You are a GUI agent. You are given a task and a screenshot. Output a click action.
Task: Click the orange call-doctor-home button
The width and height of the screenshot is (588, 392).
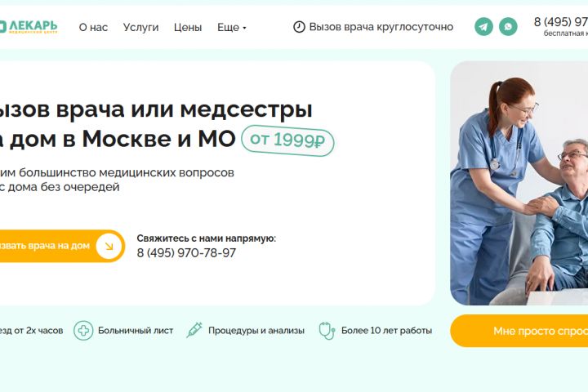62,246
